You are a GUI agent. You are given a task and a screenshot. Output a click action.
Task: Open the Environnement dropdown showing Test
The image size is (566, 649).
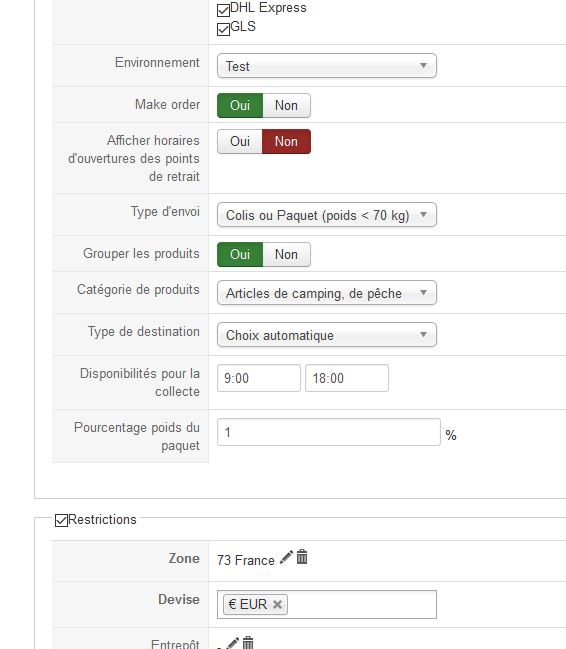pos(327,66)
